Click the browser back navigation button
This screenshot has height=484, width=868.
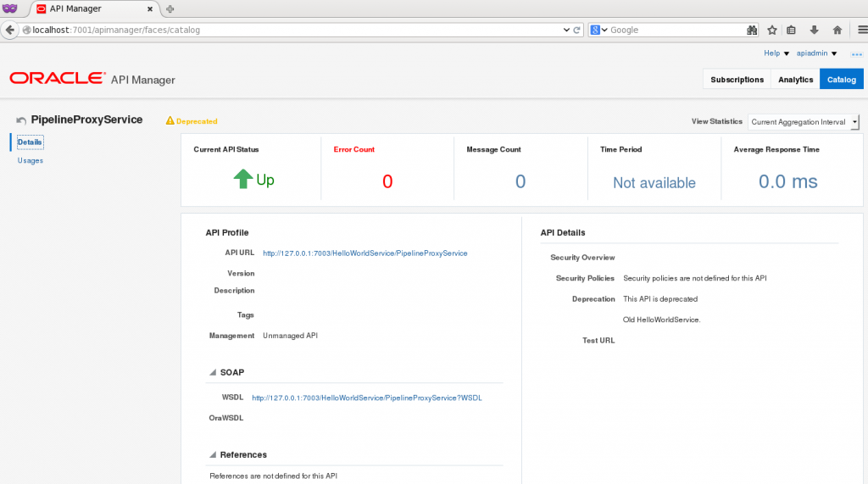(11, 30)
